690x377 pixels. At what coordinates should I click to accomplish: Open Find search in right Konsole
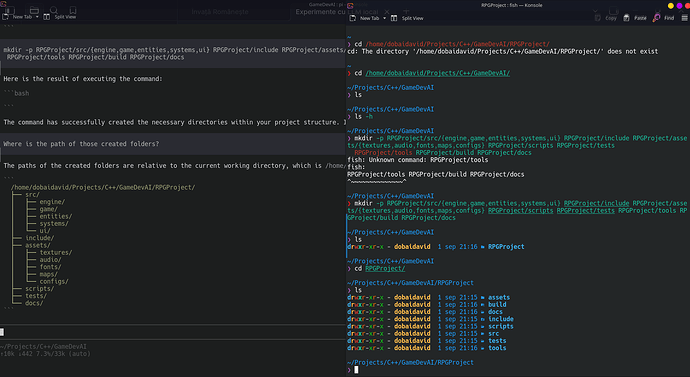click(664, 18)
